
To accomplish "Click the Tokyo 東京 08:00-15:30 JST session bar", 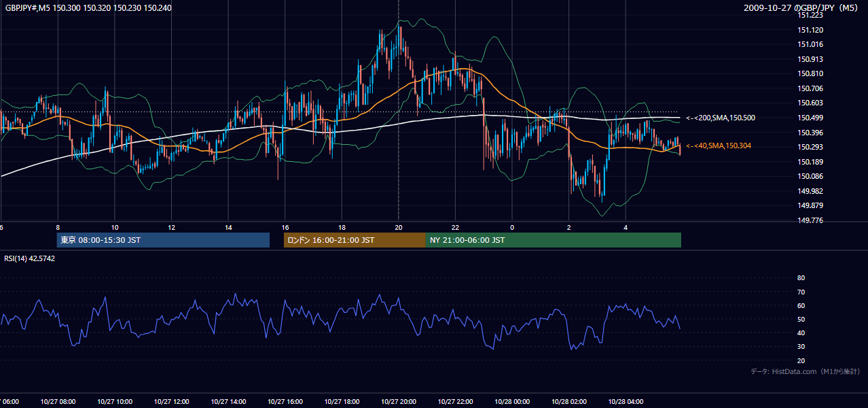I will (x=163, y=240).
